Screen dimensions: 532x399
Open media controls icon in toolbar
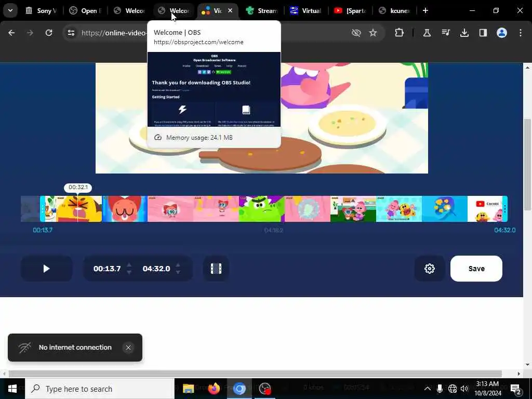(x=446, y=33)
